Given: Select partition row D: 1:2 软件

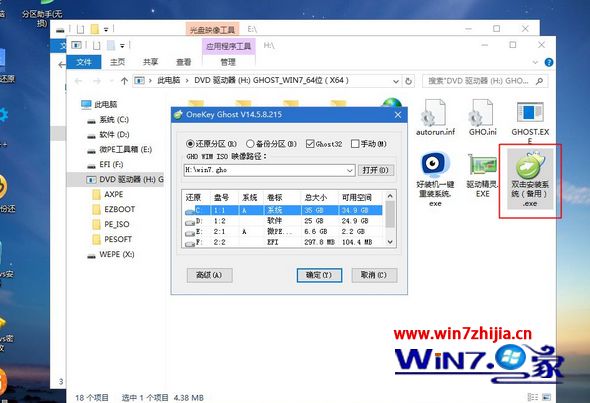Looking at the screenshot, I should [283, 221].
